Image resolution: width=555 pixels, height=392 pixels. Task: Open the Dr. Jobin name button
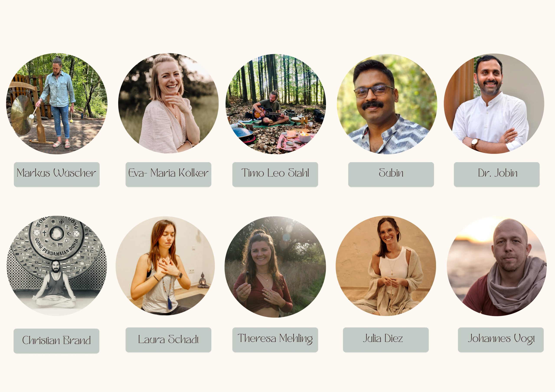pos(496,174)
